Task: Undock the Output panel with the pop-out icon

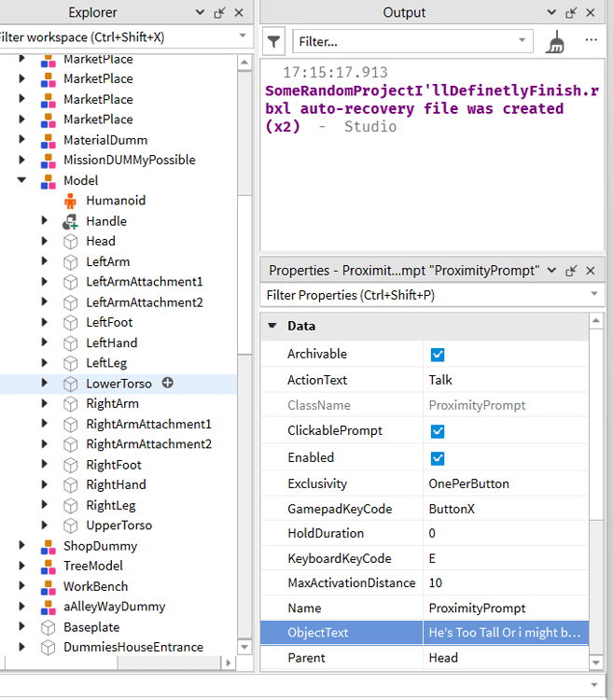Action: (x=571, y=12)
